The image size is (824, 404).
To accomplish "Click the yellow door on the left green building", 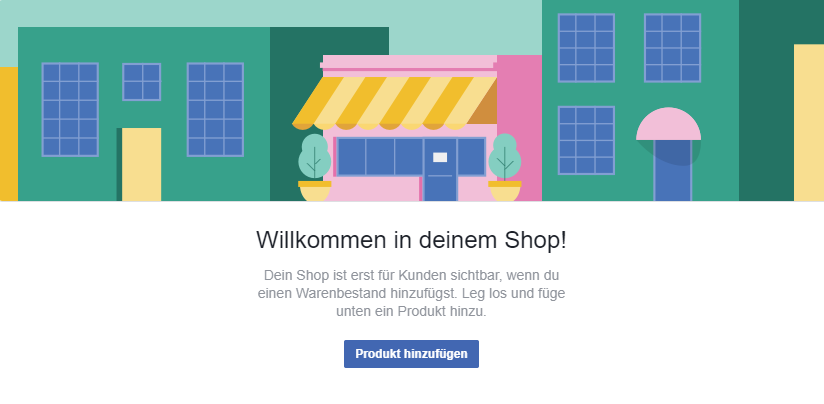I will click(141, 164).
